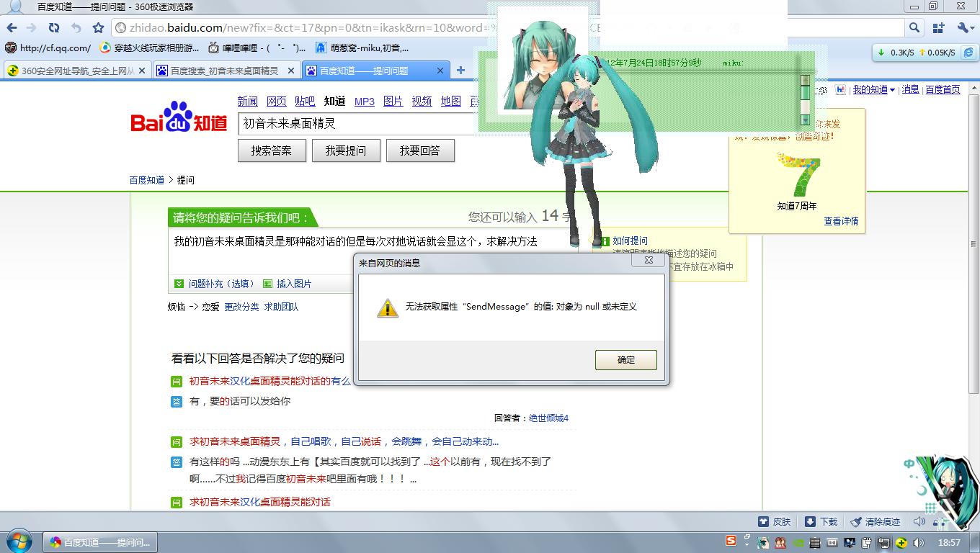Mute the browser using status bar speaker icon
The width and height of the screenshot is (980, 553).
pos(919,521)
